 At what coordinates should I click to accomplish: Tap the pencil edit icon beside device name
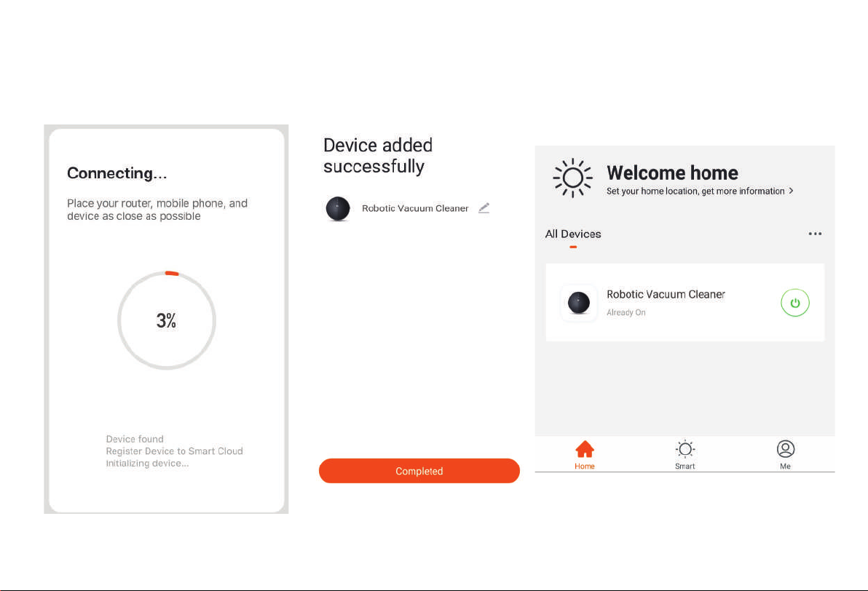point(484,208)
